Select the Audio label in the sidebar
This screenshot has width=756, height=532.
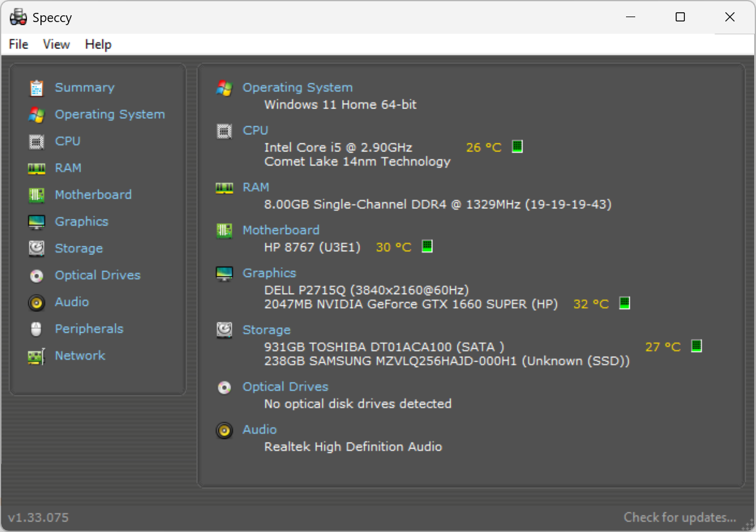pos(72,302)
